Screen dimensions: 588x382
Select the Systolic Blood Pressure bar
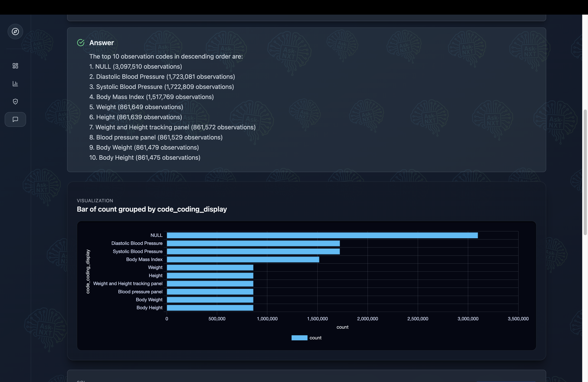pyautogui.click(x=253, y=251)
